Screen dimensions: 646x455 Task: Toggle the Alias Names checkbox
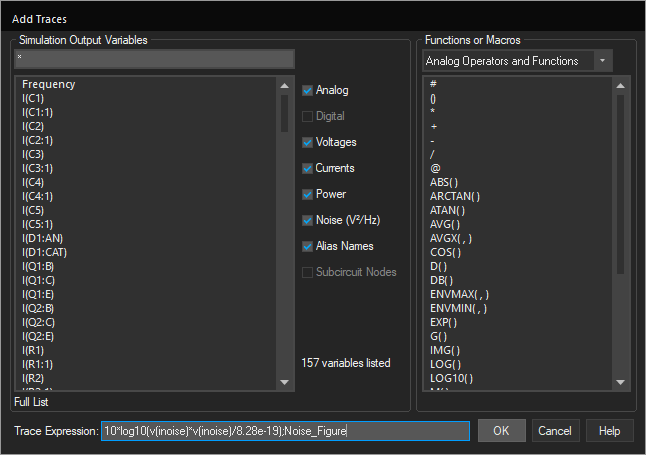[x=307, y=246]
